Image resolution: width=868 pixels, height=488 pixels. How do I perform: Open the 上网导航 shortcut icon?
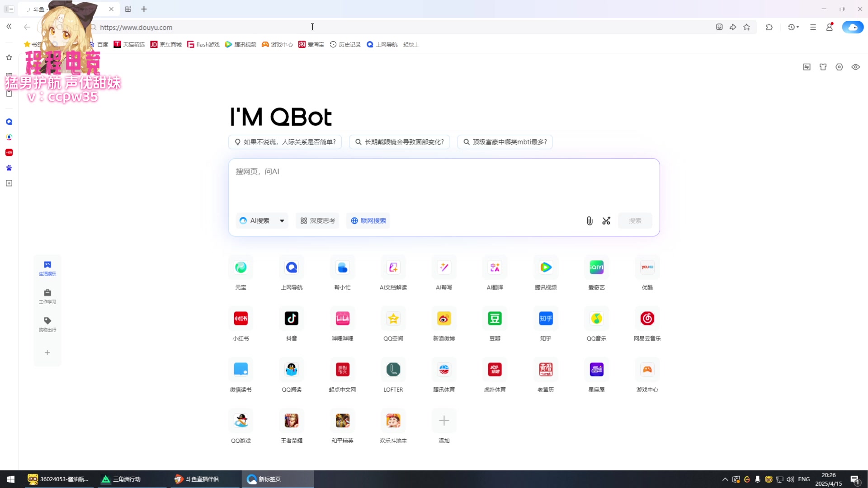[292, 267]
